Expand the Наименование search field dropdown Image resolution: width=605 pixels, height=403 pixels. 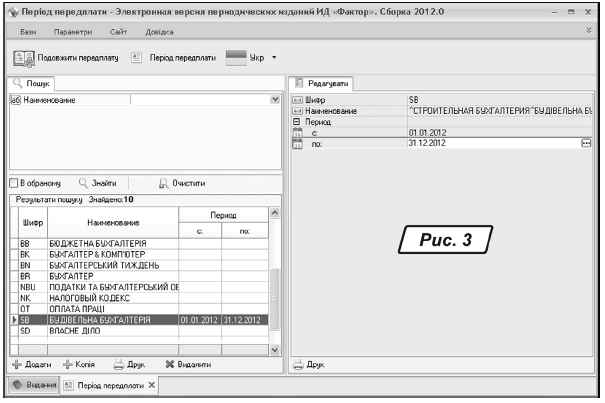click(275, 100)
